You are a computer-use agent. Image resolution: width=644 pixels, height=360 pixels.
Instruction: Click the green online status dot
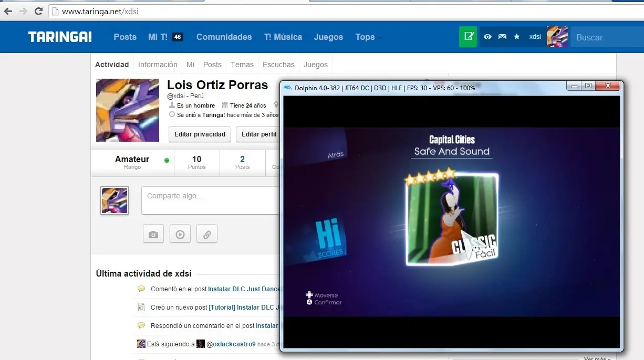(167, 160)
